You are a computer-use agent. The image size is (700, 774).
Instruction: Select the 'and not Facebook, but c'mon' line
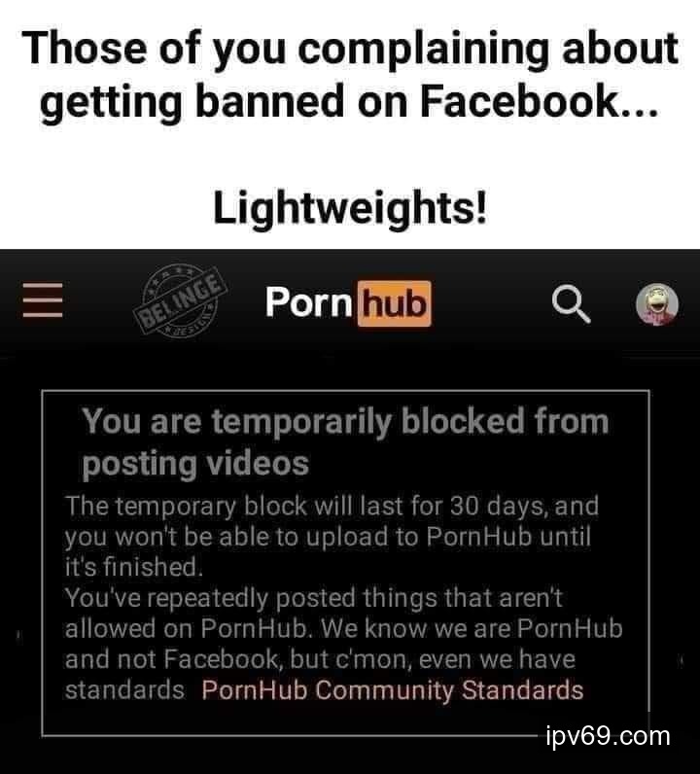[x=320, y=659]
